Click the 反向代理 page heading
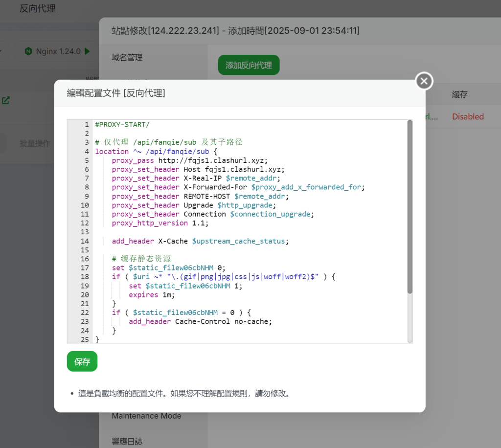Image resolution: width=501 pixels, height=448 pixels. click(x=37, y=8)
